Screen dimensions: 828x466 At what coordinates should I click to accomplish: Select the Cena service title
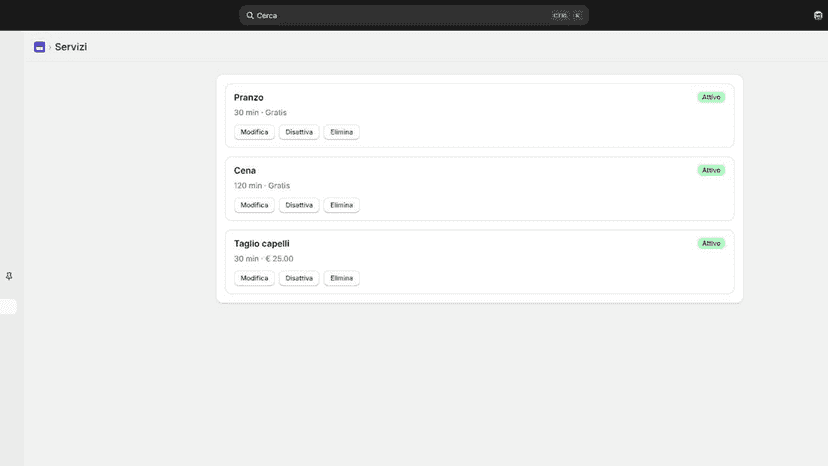pos(244,170)
